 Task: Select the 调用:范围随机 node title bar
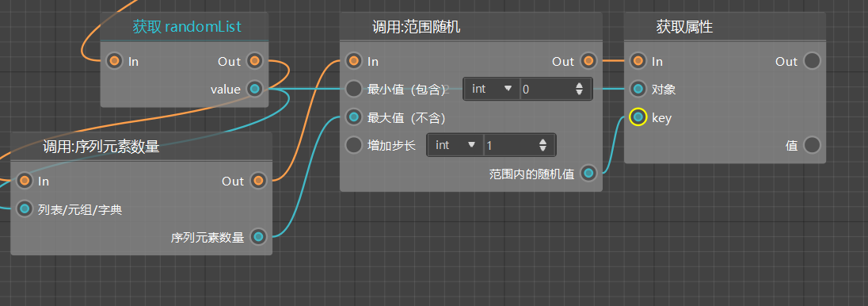(471, 27)
